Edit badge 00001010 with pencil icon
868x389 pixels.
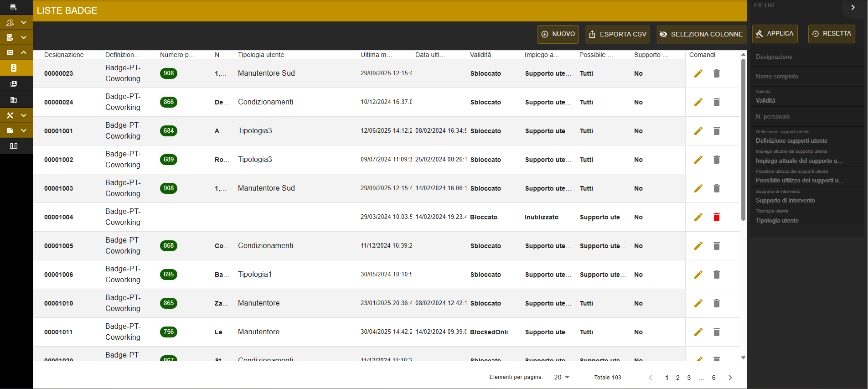pos(698,303)
